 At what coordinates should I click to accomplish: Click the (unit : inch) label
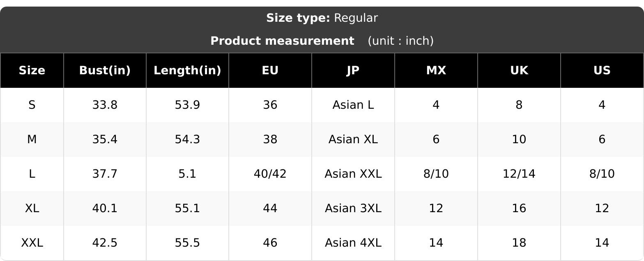click(400, 41)
